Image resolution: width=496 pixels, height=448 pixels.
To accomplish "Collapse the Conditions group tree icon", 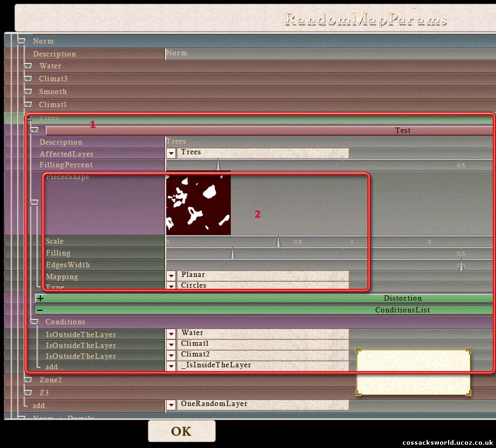I will click(34, 322).
